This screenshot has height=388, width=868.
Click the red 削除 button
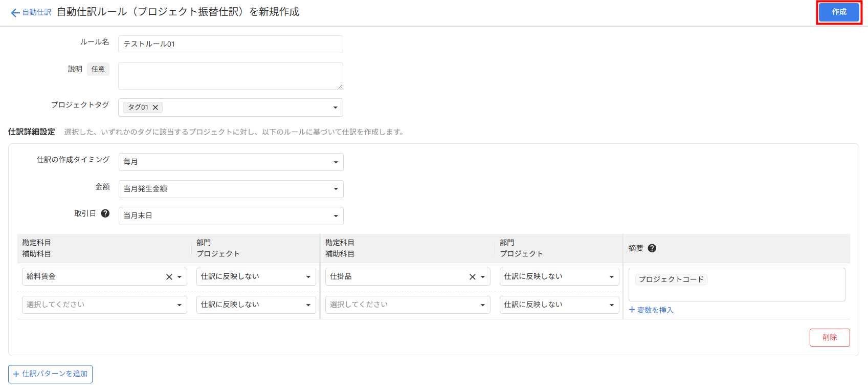tap(829, 337)
